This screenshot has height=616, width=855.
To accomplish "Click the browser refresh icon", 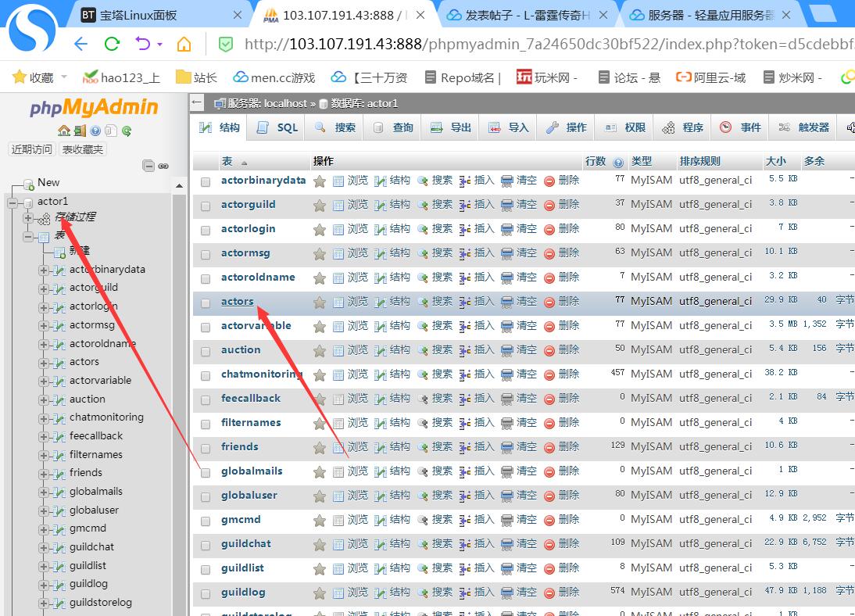I will click(112, 44).
